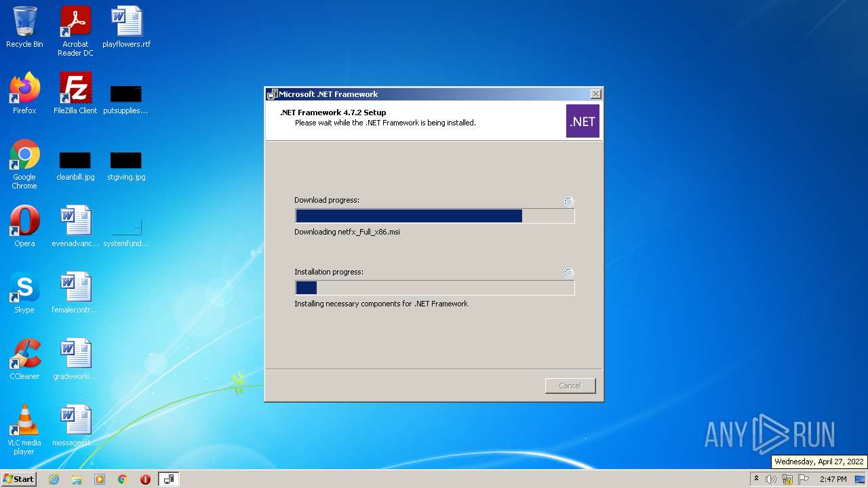This screenshot has width=868, height=488.
Task: Show hidden tray icons arrow
Action: [756, 479]
